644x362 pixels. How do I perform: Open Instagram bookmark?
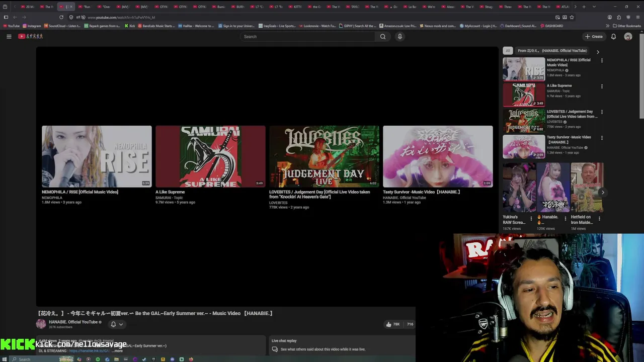pyautogui.click(x=32, y=26)
